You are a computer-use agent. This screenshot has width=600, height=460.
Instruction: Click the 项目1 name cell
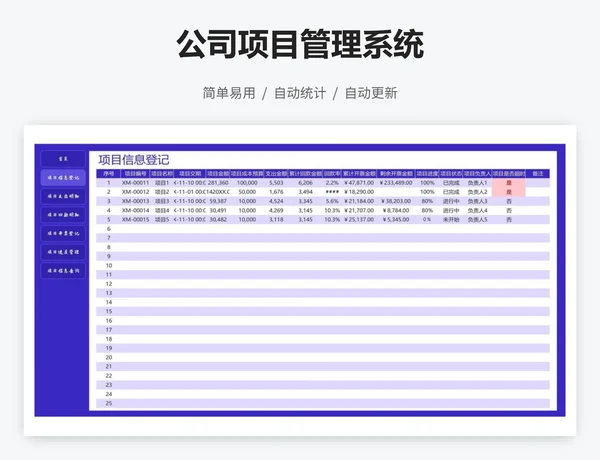tap(162, 183)
